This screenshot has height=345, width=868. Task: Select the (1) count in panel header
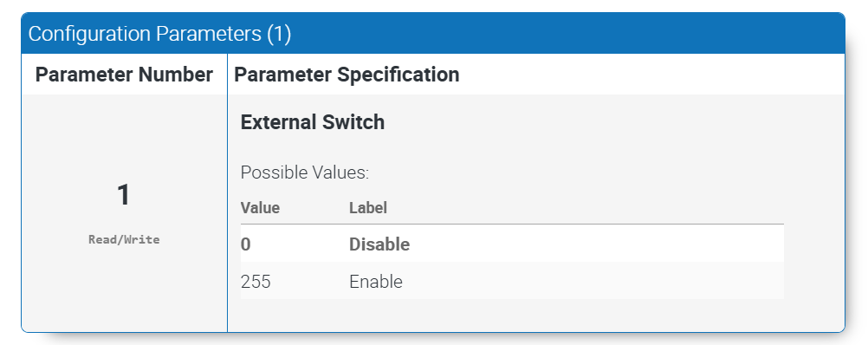coord(279,35)
